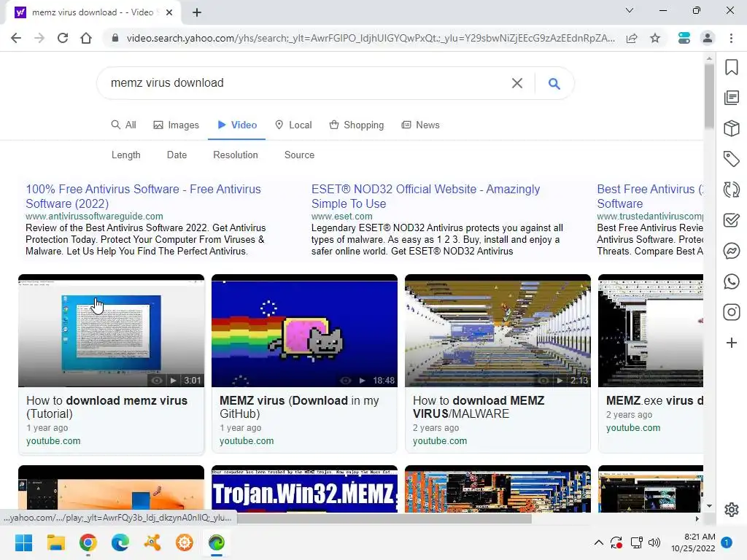This screenshot has height=560, width=747.
Task: Play the 3:01 memz tutorial thumbnail
Action: tap(111, 330)
